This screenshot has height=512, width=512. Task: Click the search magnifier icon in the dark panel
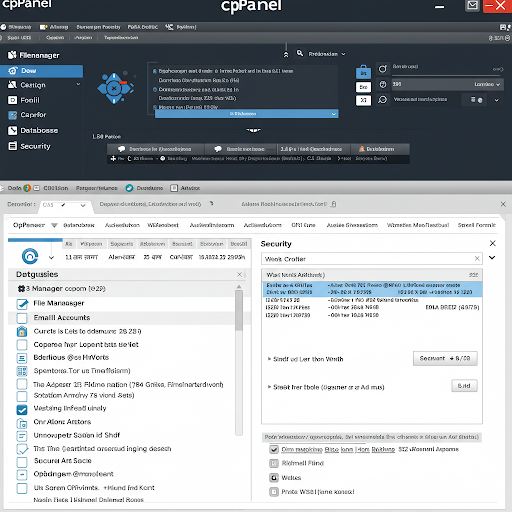pyautogui.click(x=300, y=53)
